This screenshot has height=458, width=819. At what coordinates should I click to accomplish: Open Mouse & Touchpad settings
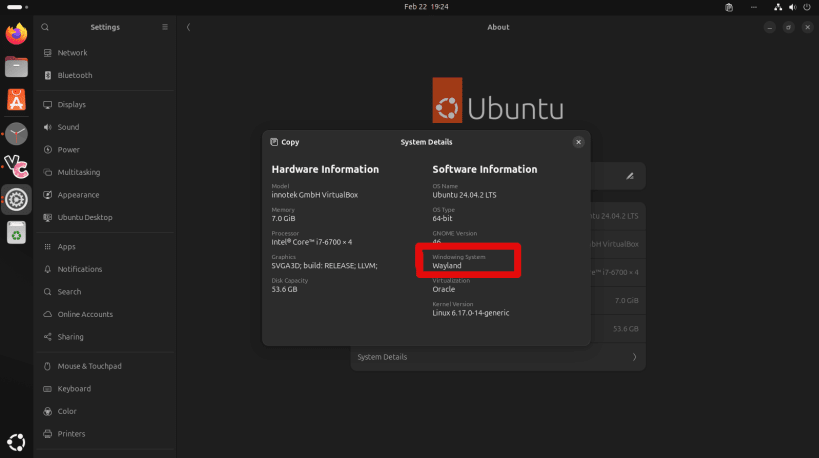(x=106, y=366)
